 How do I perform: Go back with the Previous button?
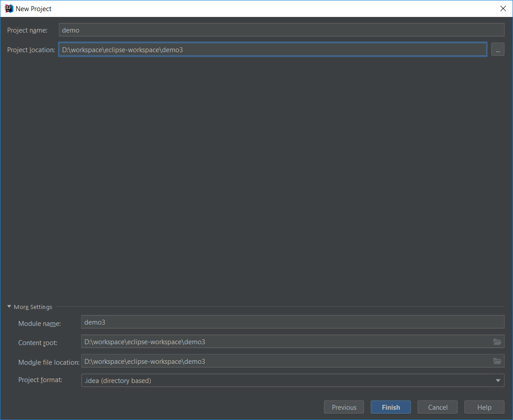pyautogui.click(x=344, y=407)
